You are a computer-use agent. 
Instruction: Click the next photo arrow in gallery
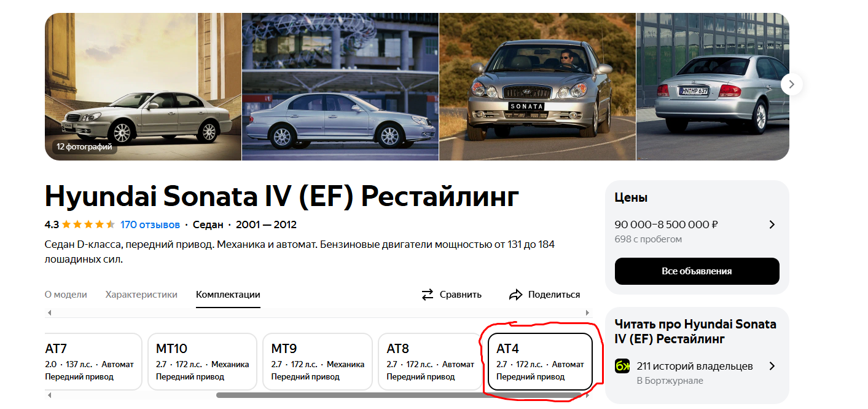point(792,84)
